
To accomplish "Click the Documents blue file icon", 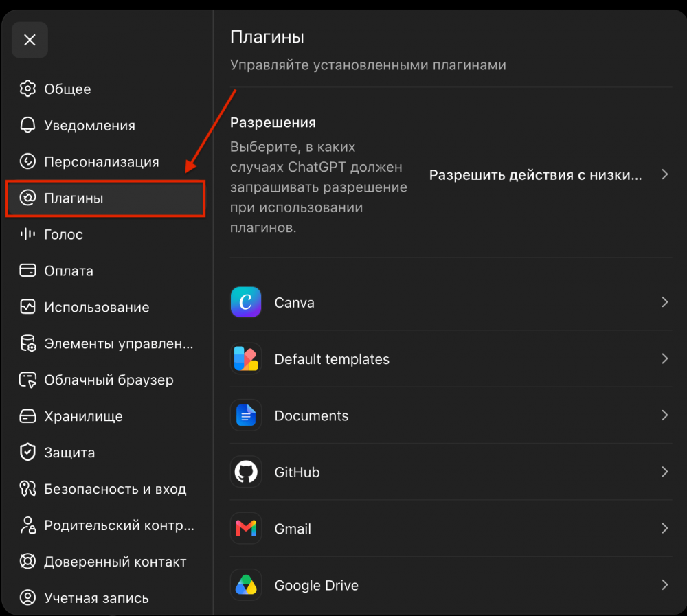I will [x=246, y=415].
